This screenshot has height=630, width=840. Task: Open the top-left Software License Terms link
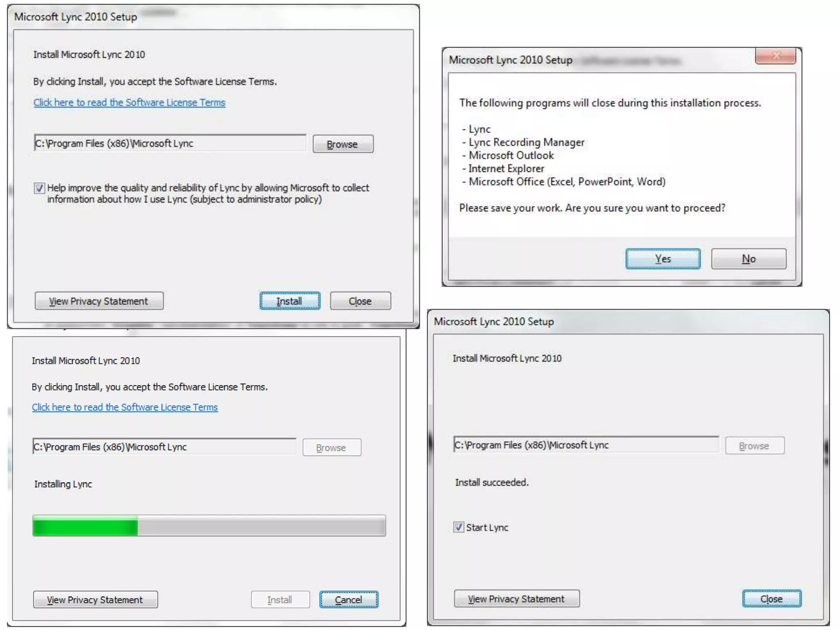[129, 103]
